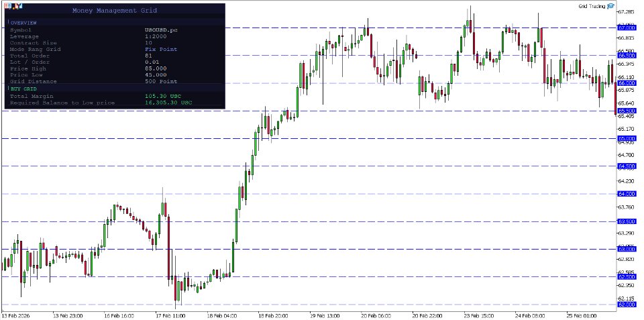The width and height of the screenshot is (644, 320).
Task: Click the 66.345 price scale label
Action: pos(627,64)
